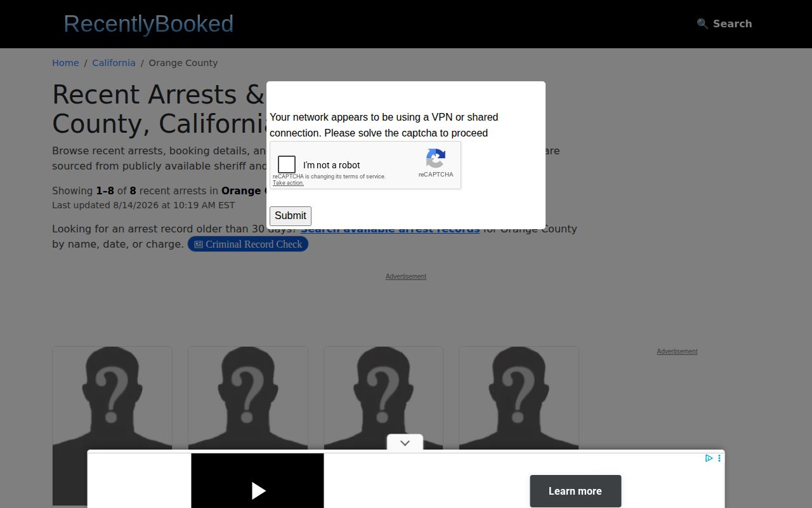
Task: Open the AdChoices triangle icon
Action: tap(709, 458)
